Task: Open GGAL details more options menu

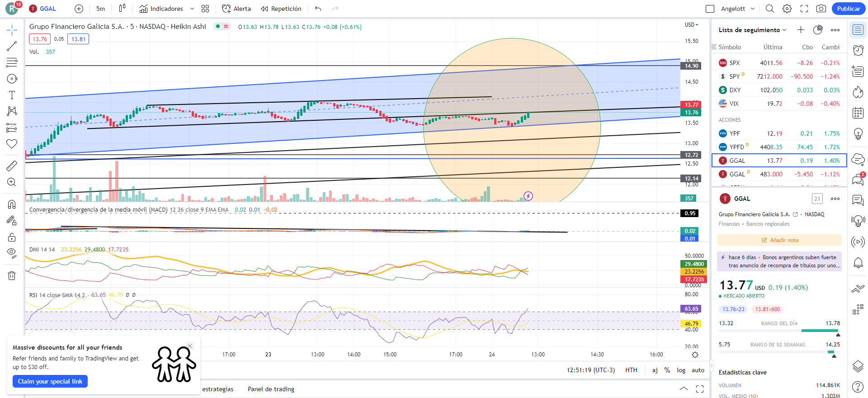Action: (x=835, y=199)
